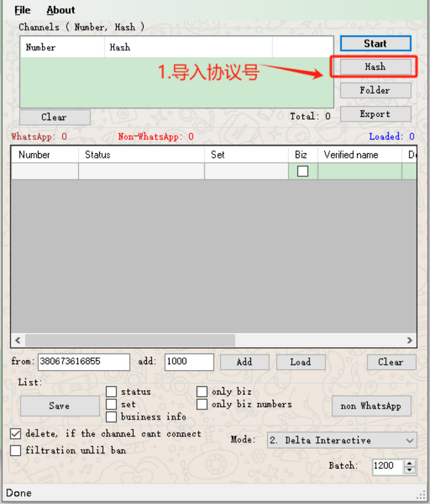Enable filtration until ban checkbox
Screen dimensions: 430x504
(15, 451)
